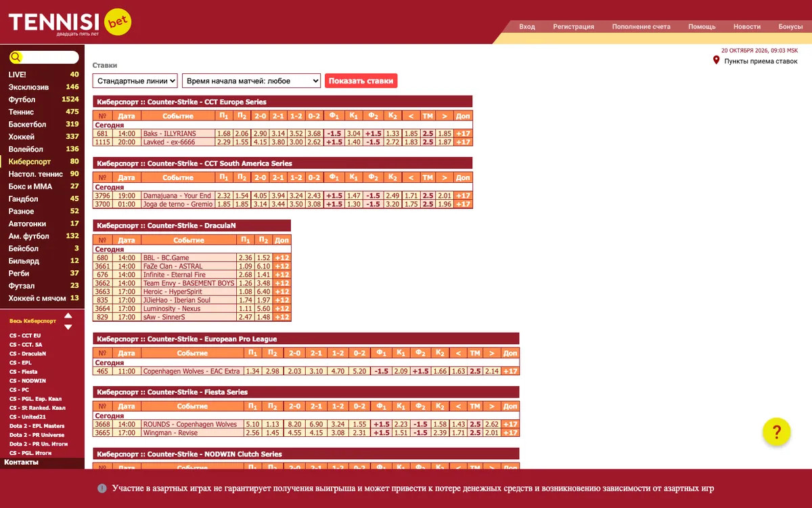The width and height of the screenshot is (812, 508).
Task: Click the Damajuana - Your End event
Action: 177,196
